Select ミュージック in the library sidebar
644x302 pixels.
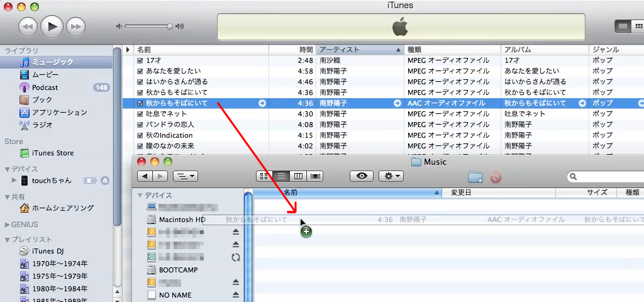(56, 62)
